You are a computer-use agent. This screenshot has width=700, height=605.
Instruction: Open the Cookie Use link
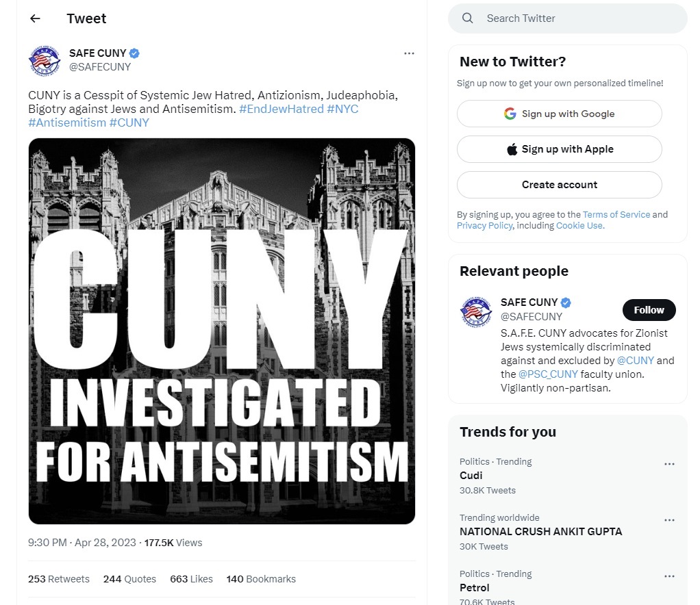[x=579, y=226]
